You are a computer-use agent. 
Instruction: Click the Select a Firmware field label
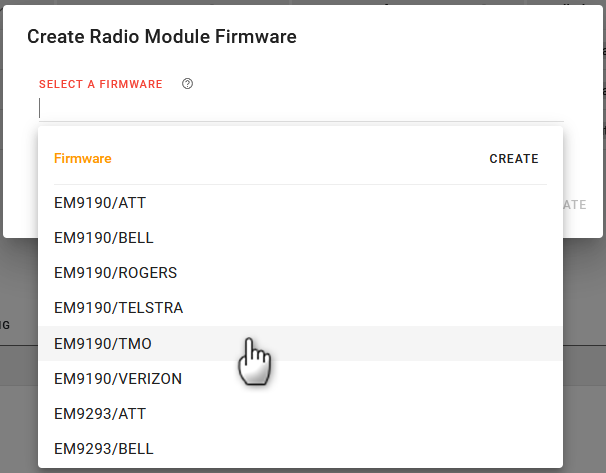pos(100,84)
